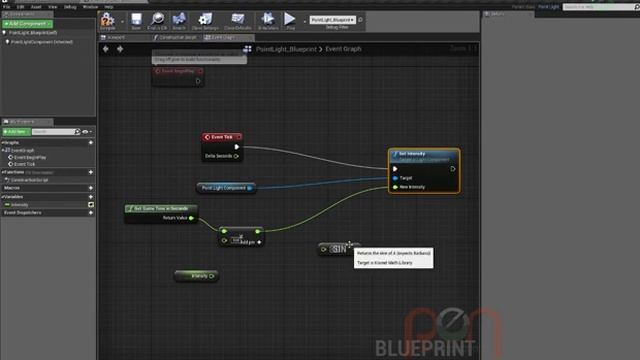Select the Intensity variable in My Blueprint
The width and height of the screenshot is (640, 360).
pyautogui.click(x=19, y=205)
